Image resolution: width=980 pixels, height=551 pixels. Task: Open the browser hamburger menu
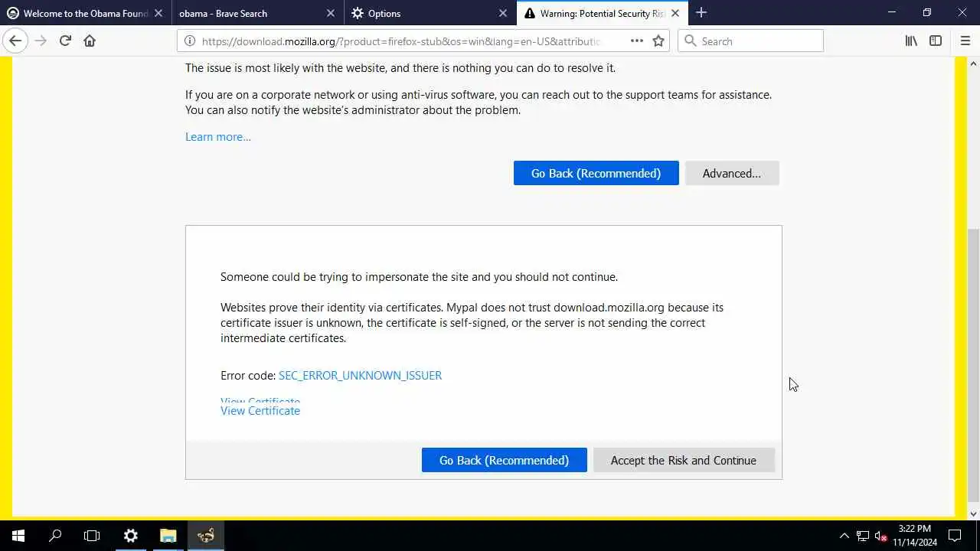965,41
